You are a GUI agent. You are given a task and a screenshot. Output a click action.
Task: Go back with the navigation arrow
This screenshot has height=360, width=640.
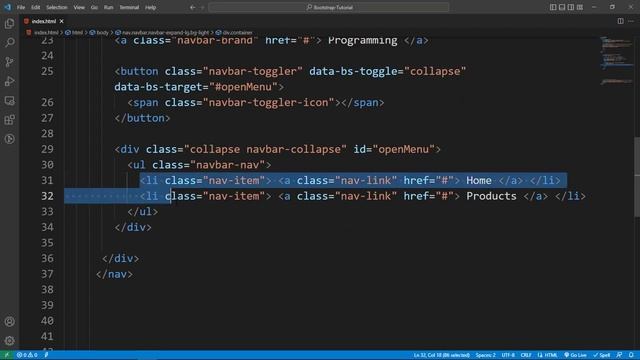[x=193, y=7]
